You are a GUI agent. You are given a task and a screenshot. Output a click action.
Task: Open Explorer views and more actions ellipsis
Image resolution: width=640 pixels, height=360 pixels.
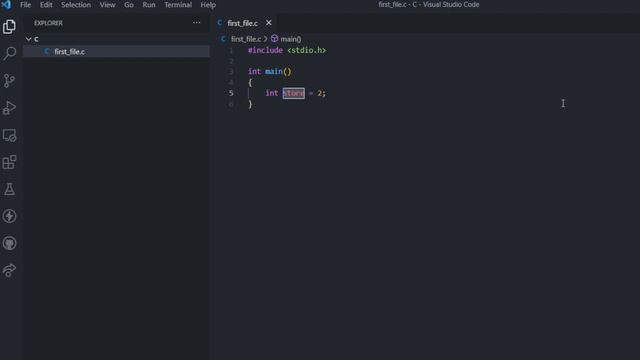pos(196,23)
